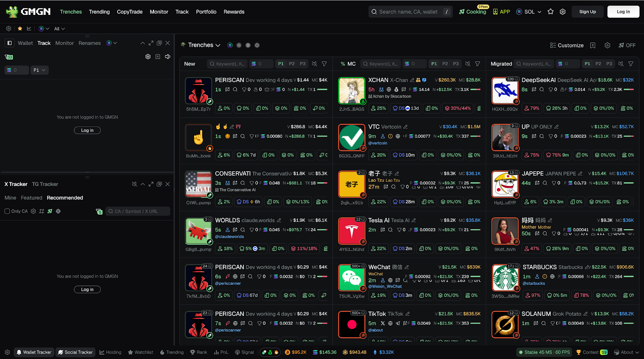Image resolution: width=644 pixels, height=359 pixels.
Task: Focus the top search name, CA, wallet field
Action: tap(411, 12)
